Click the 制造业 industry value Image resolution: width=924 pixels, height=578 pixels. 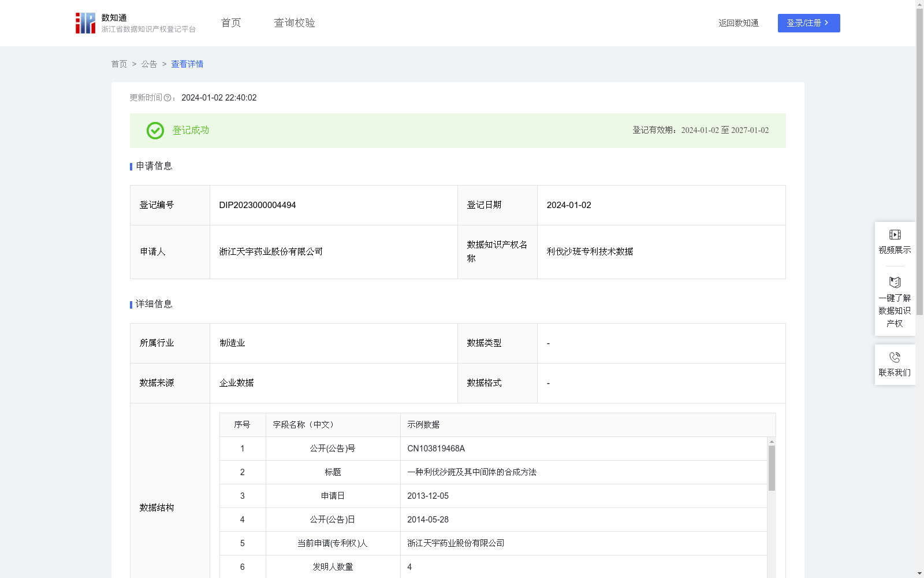pyautogui.click(x=232, y=343)
